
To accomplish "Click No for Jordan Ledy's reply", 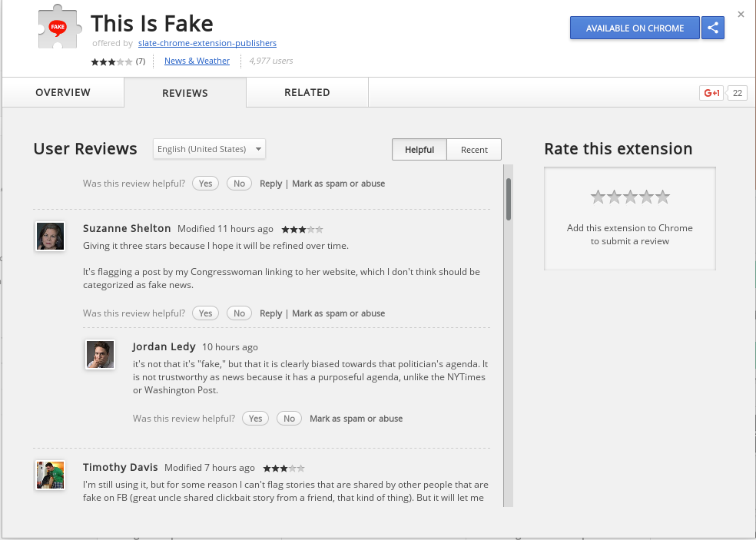I will pyautogui.click(x=290, y=418).
